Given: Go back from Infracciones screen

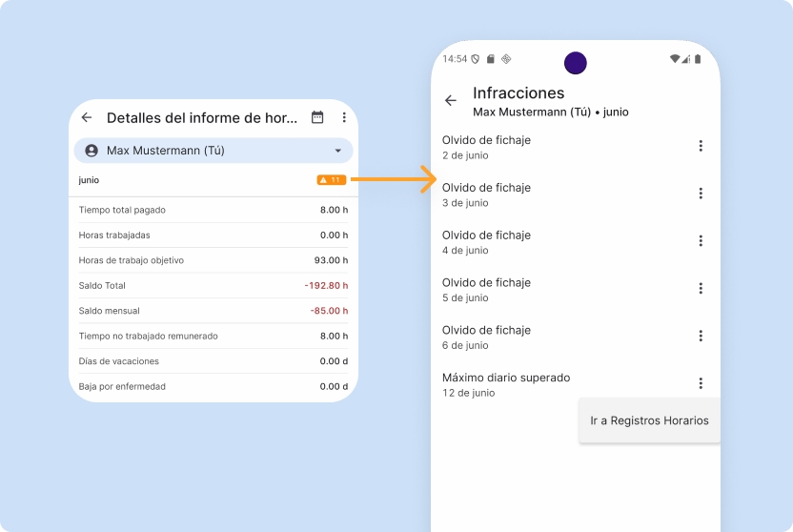Looking at the screenshot, I should (x=451, y=101).
